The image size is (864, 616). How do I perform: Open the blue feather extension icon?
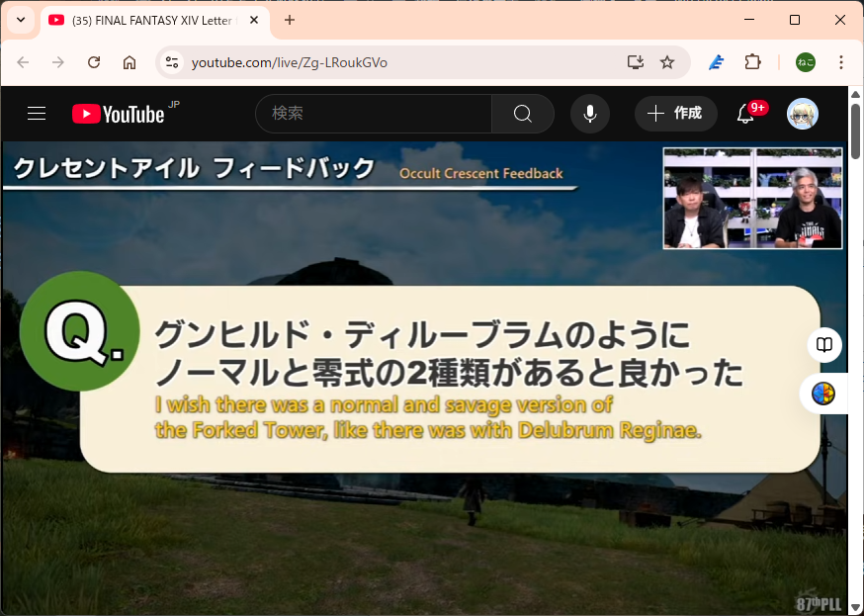[x=716, y=62]
